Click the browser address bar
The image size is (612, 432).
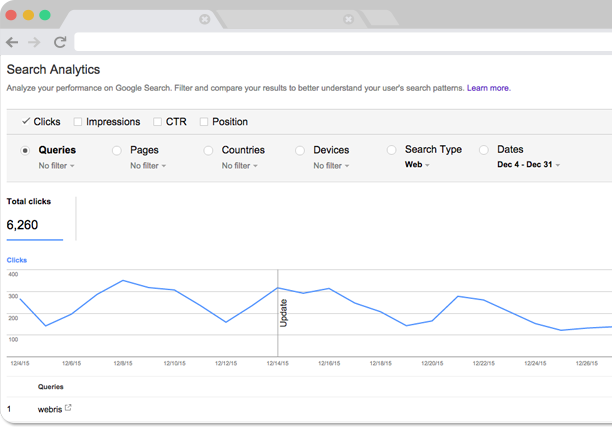[x=340, y=42]
